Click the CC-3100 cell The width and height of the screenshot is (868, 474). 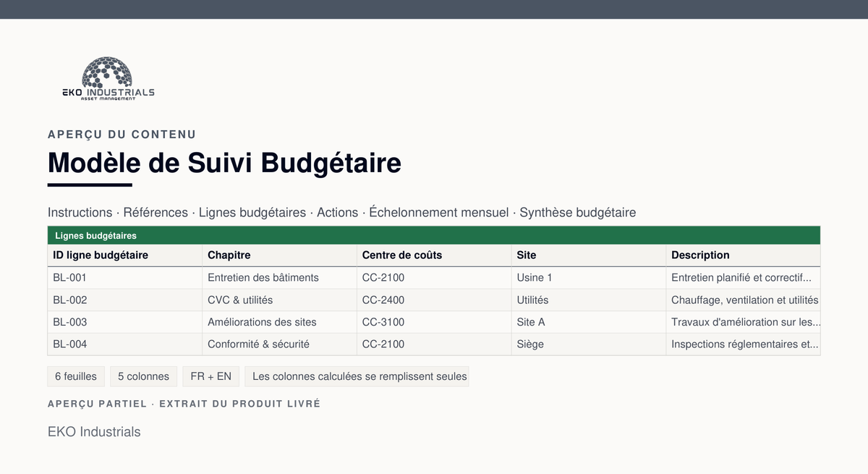(435, 322)
